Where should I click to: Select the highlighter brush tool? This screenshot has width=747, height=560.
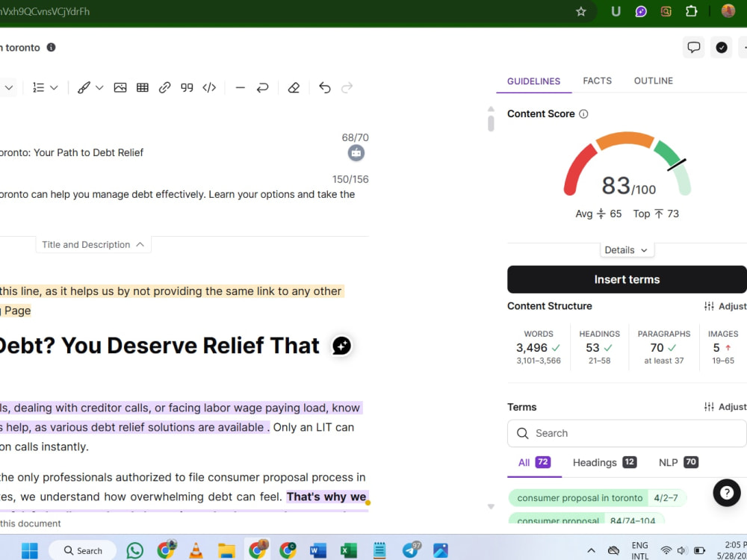point(84,87)
